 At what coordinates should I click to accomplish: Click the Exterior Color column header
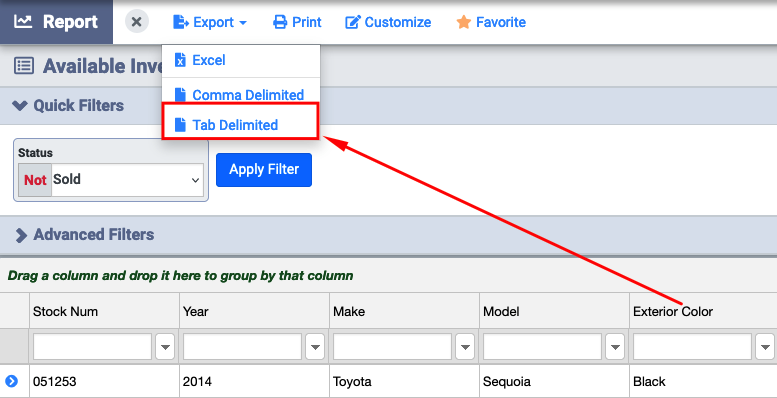704,311
